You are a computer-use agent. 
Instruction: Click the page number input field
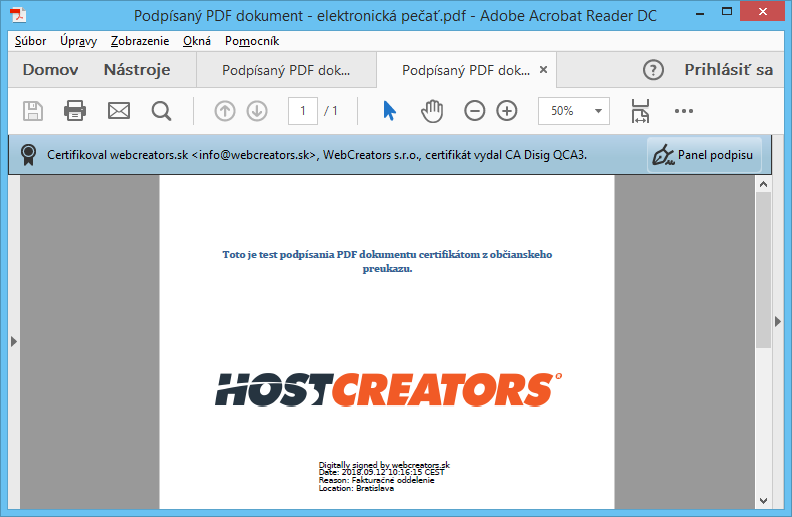coord(303,111)
